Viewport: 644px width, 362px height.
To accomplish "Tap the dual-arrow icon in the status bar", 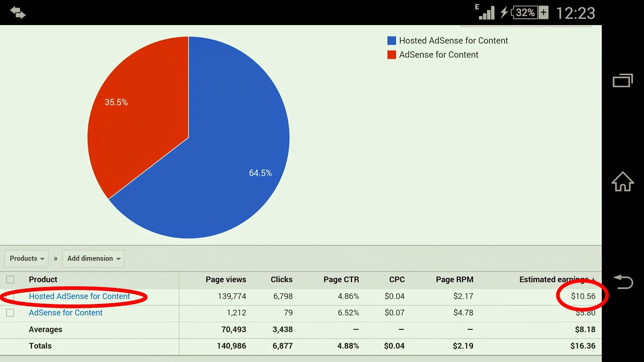I will click(18, 12).
